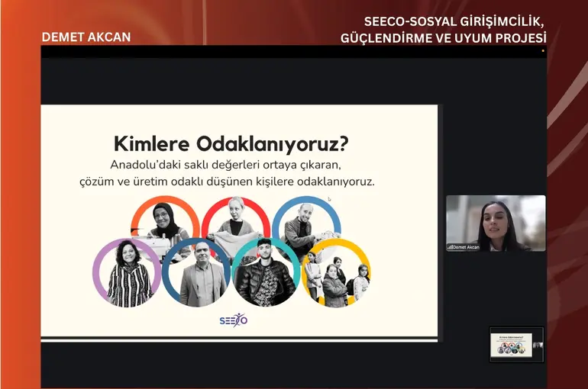Click the purple-ringed photo of curly-haired woman
This screenshot has height=389, width=588.
[128, 272]
